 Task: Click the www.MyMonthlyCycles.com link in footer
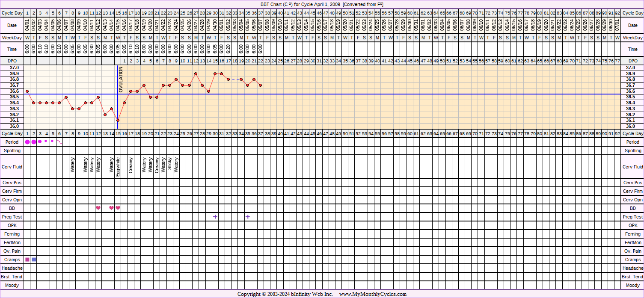[x=373, y=294]
